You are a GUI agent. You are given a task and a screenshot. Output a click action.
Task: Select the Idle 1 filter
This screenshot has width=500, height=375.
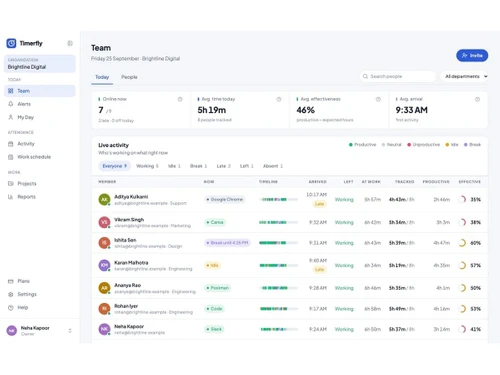[x=174, y=166]
